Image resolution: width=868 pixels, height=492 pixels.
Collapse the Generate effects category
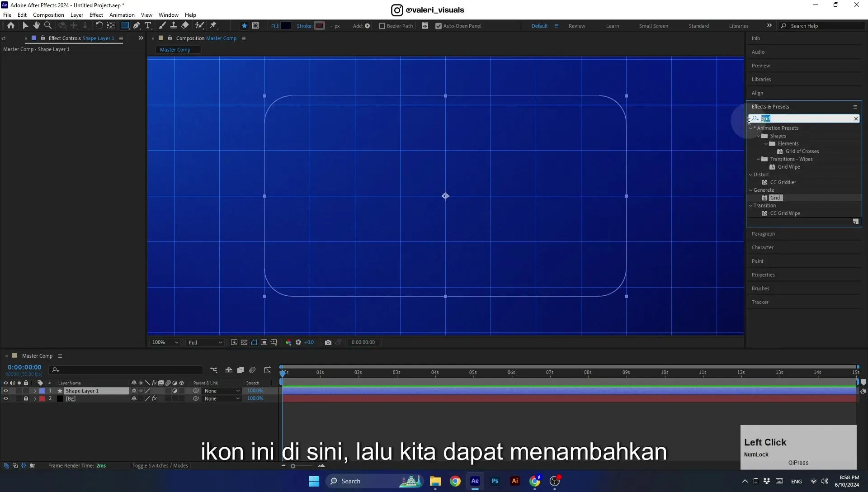(751, 190)
